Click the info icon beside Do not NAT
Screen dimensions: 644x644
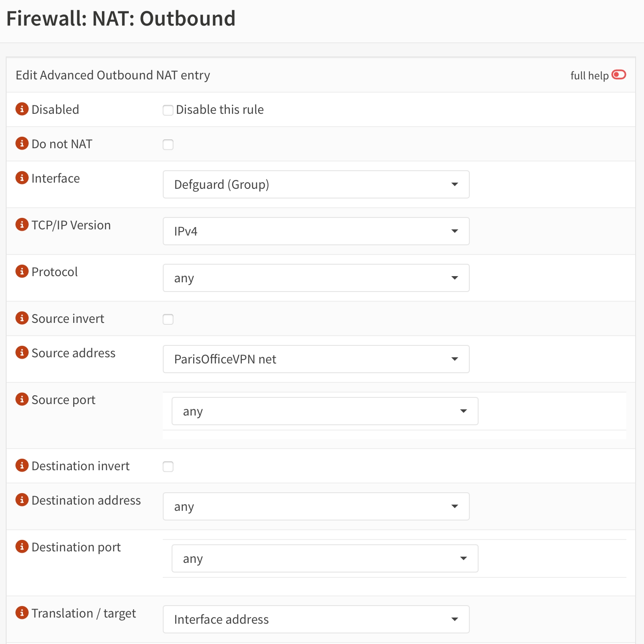(22, 143)
